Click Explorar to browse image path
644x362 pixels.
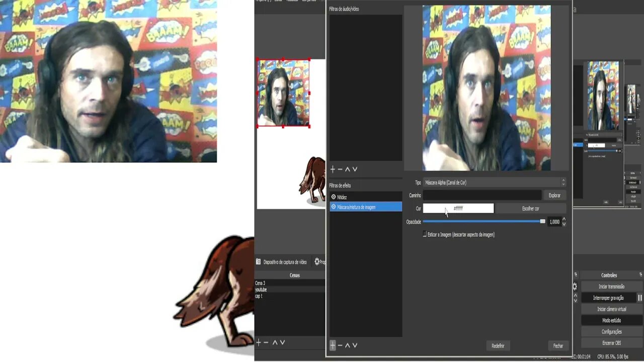click(x=554, y=195)
